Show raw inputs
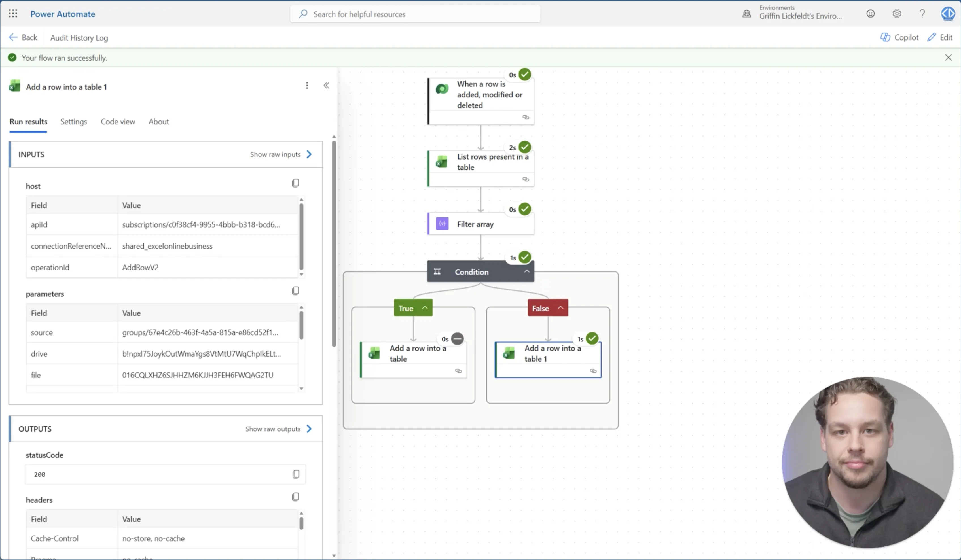The height and width of the screenshot is (560, 961). 281,154
